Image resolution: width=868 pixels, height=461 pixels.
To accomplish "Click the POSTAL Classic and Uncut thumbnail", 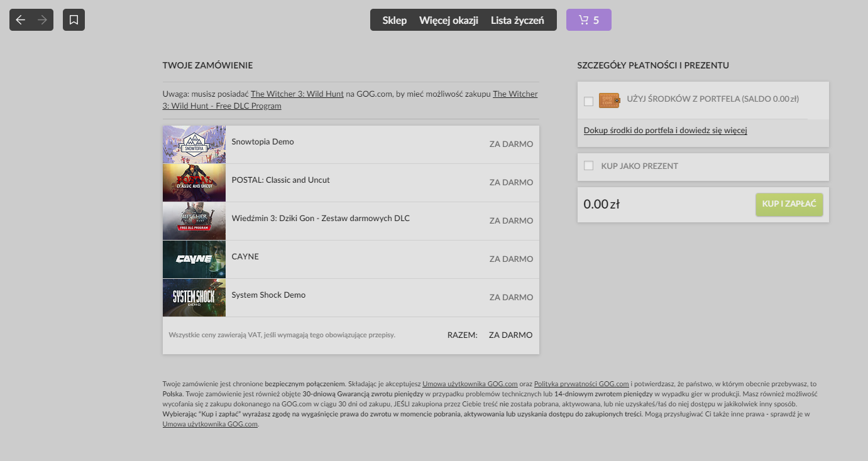I will [194, 183].
